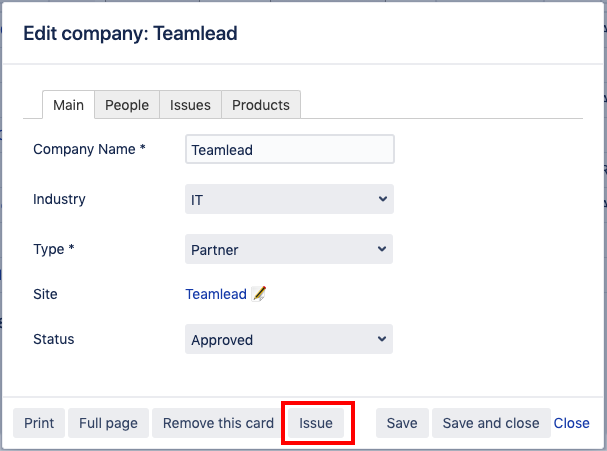Open the Teamlead site link
The image size is (607, 451).
click(215, 294)
